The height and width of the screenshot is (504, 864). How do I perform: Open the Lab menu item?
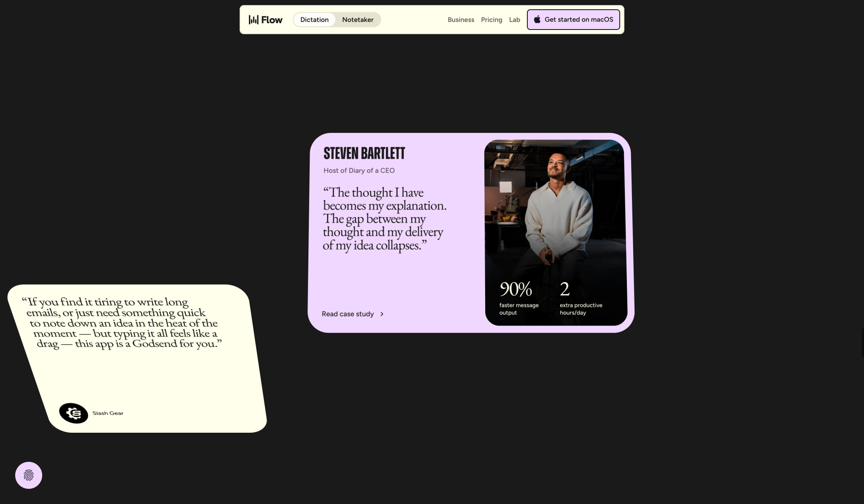pyautogui.click(x=514, y=20)
